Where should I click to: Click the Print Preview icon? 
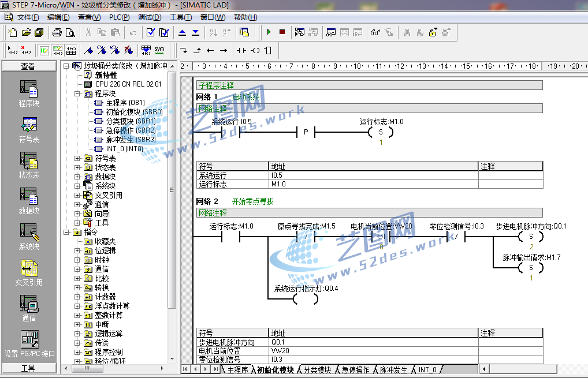(x=70, y=32)
